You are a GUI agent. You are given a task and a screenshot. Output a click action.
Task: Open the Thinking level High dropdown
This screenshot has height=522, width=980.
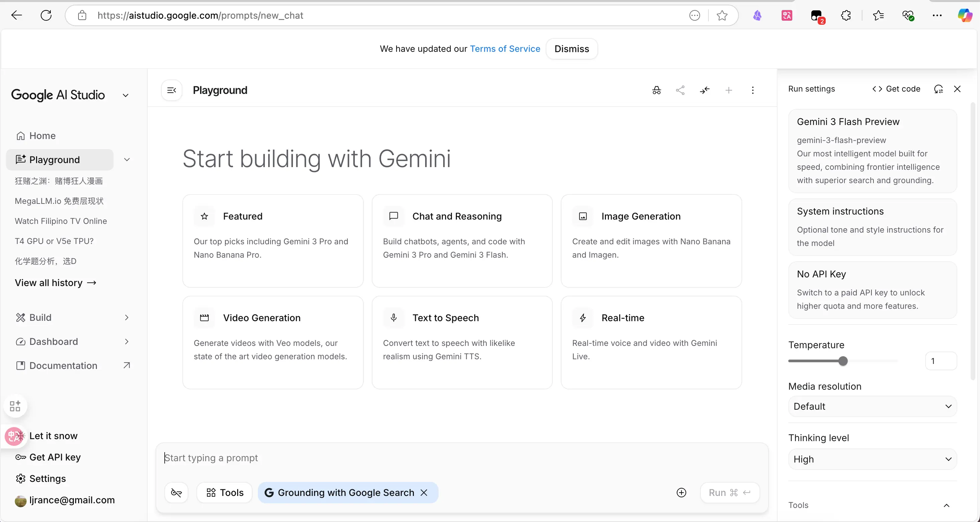click(x=872, y=459)
